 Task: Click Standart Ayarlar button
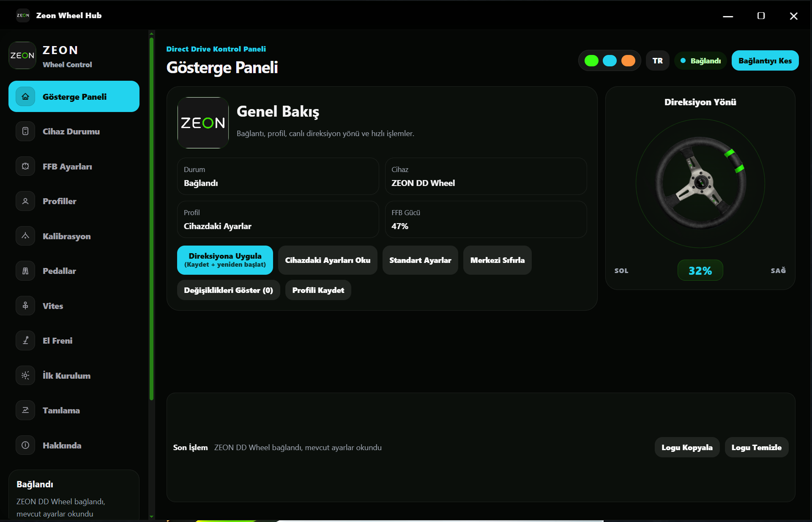420,260
